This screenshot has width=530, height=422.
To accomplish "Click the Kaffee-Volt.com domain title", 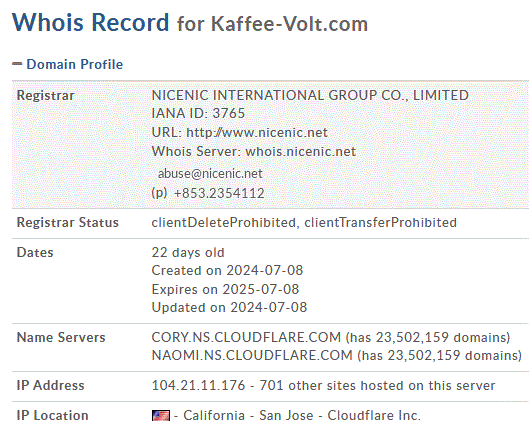I will point(289,24).
